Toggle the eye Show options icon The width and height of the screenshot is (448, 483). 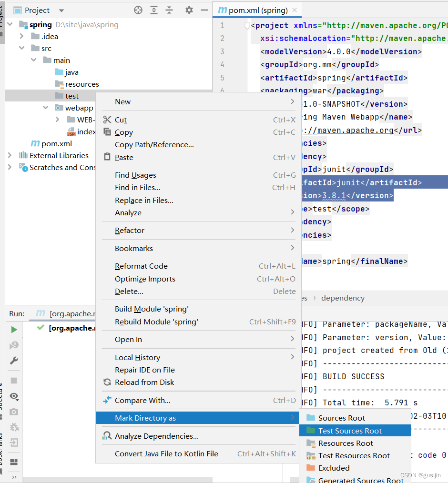pos(14,396)
